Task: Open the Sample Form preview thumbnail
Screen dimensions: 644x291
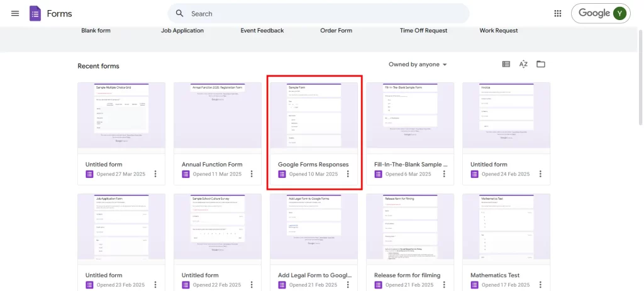Action: point(314,116)
